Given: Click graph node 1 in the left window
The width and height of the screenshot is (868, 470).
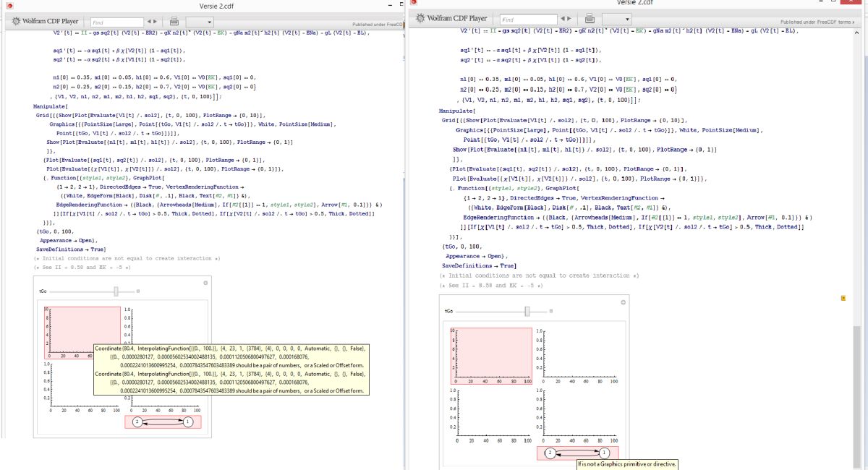Looking at the screenshot, I should (188, 422).
